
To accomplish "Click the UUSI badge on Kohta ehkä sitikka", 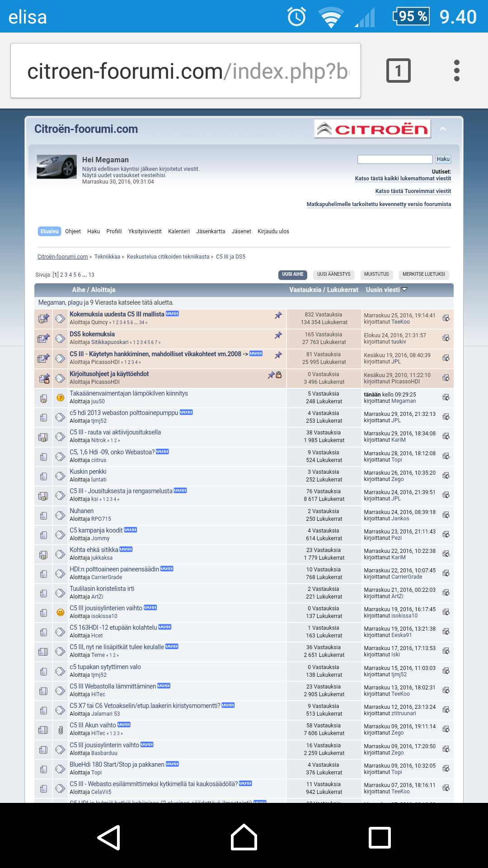I will (126, 549).
